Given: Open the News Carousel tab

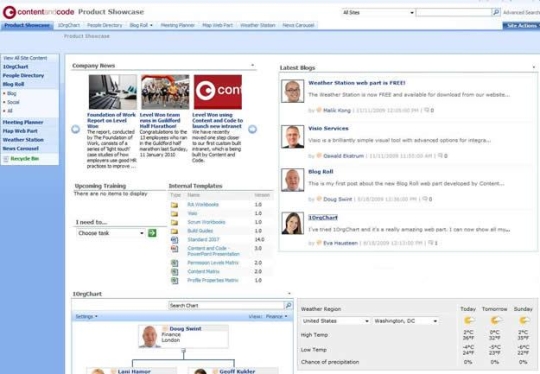Looking at the screenshot, I should click(x=298, y=25).
